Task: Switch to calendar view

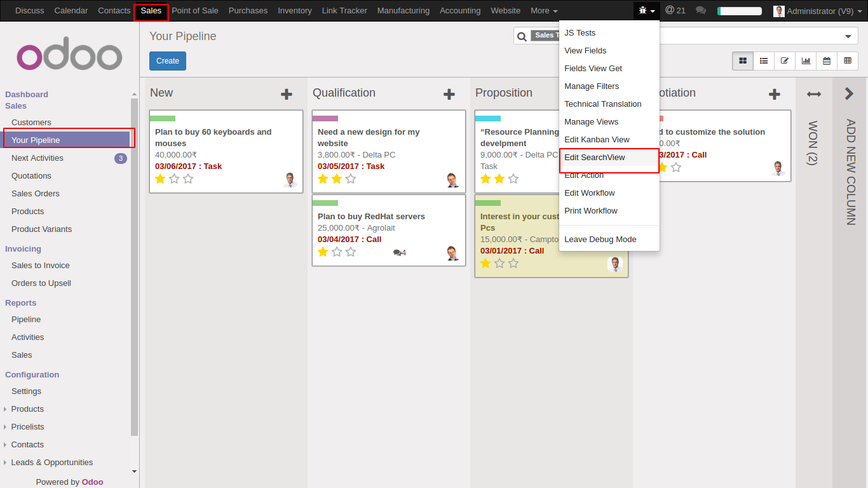Action: click(827, 60)
